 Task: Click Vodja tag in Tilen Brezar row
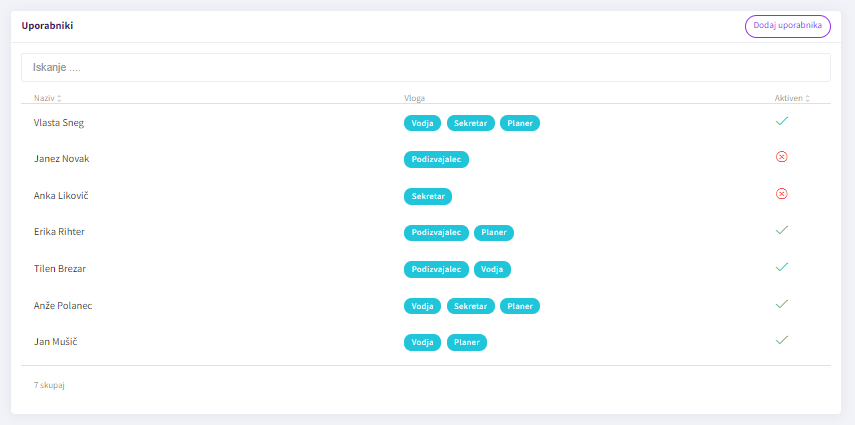tap(492, 270)
